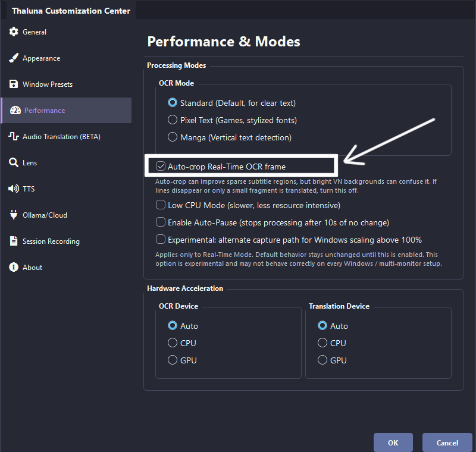Click the Processing Modes group label
476x452 pixels.
[x=176, y=65]
